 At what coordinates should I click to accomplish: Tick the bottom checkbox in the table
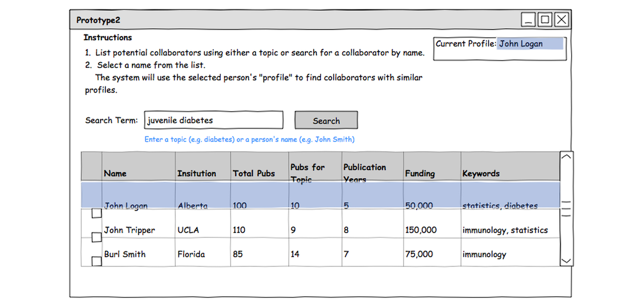click(x=97, y=261)
